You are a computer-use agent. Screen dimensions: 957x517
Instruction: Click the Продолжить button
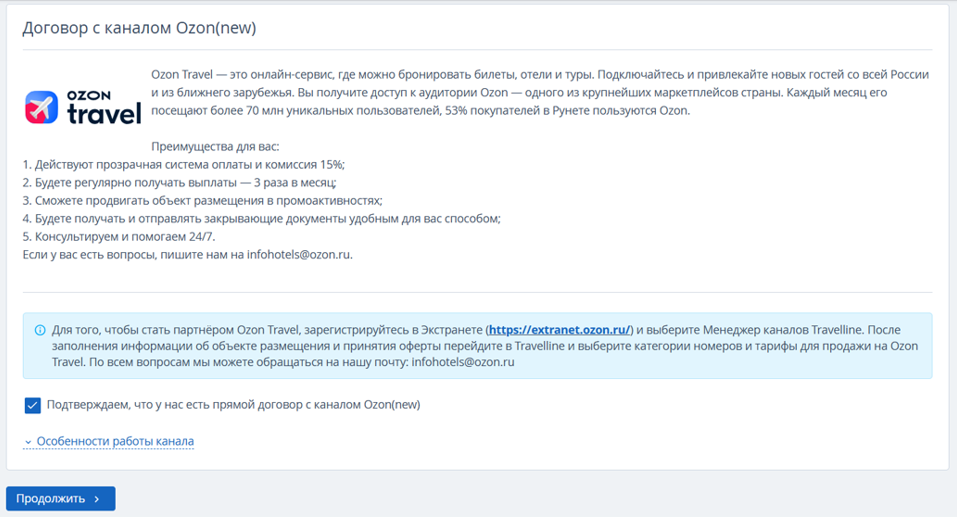coord(60,499)
